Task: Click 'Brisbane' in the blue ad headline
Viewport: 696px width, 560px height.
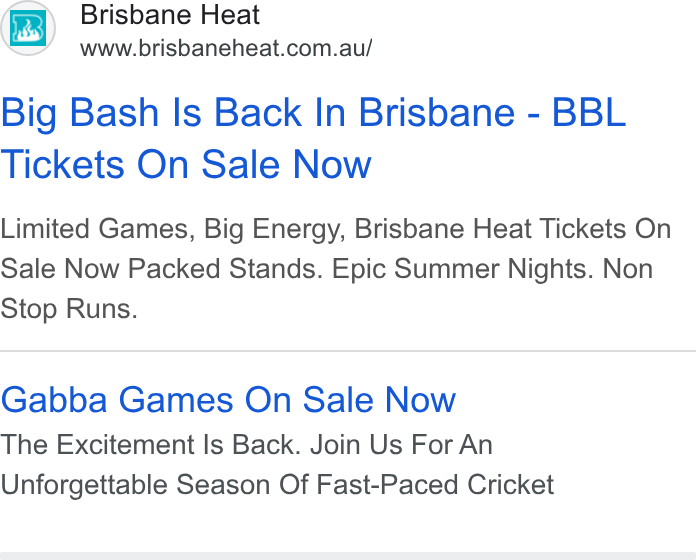Action: coord(436,113)
